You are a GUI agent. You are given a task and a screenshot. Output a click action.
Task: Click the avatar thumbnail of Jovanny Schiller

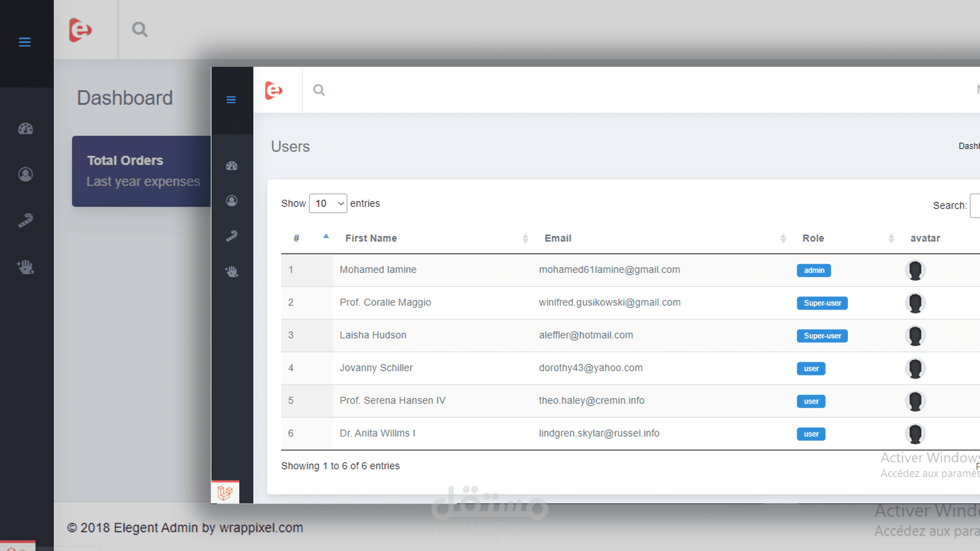pos(915,368)
